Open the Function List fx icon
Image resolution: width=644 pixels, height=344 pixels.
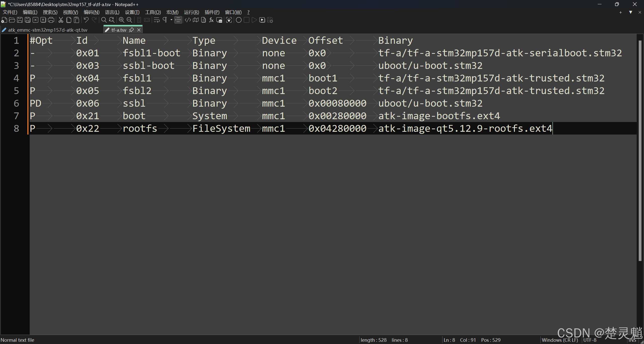[211, 20]
